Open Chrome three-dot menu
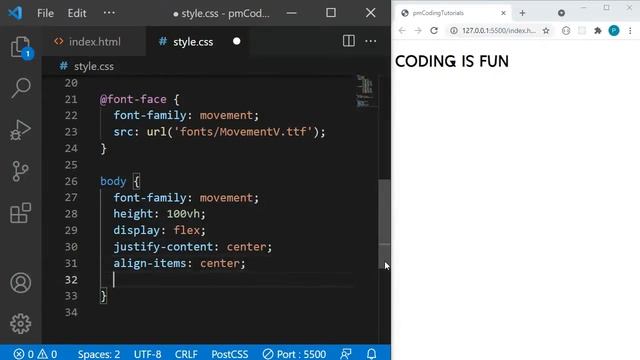Screen dimensions: 640x360 [630, 31]
